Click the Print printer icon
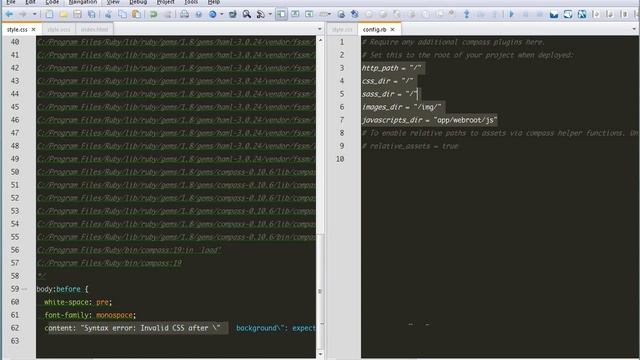 click(184, 15)
